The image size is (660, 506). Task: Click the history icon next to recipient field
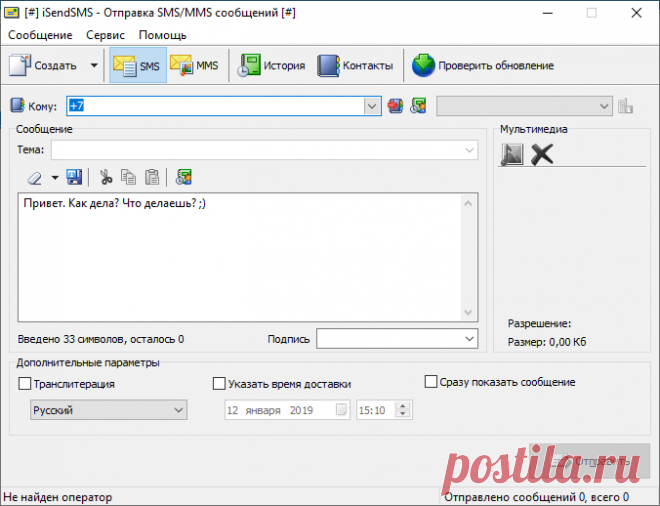pos(418,106)
